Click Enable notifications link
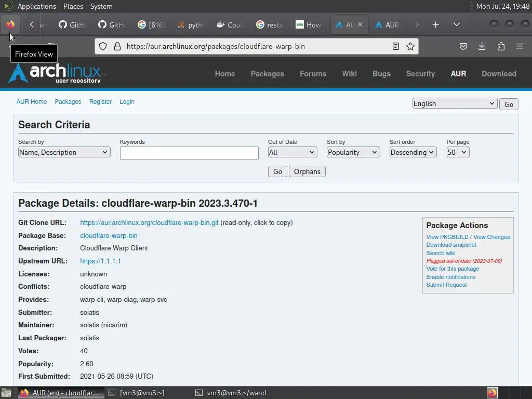Screen dimensions: 532x399 (x=450, y=277)
